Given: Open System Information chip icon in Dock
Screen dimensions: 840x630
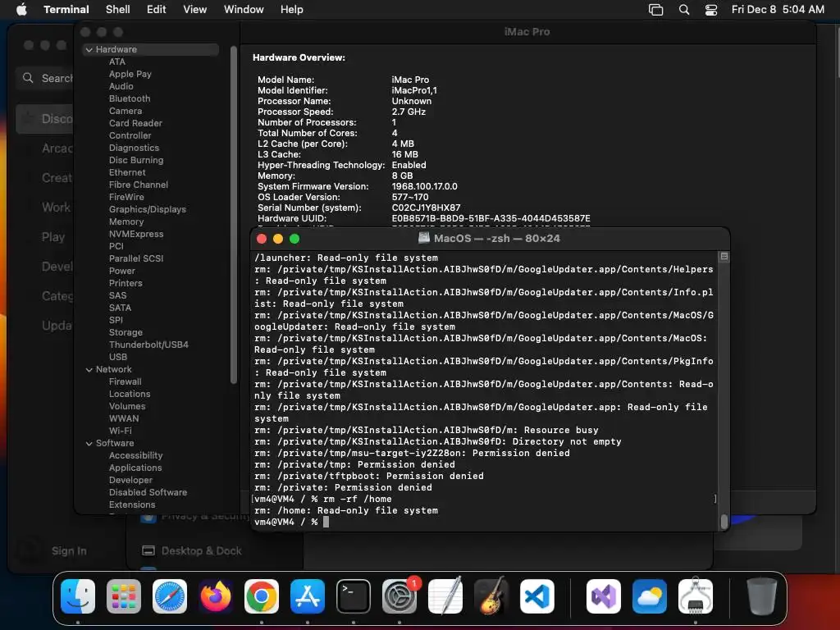Looking at the screenshot, I should [696, 596].
